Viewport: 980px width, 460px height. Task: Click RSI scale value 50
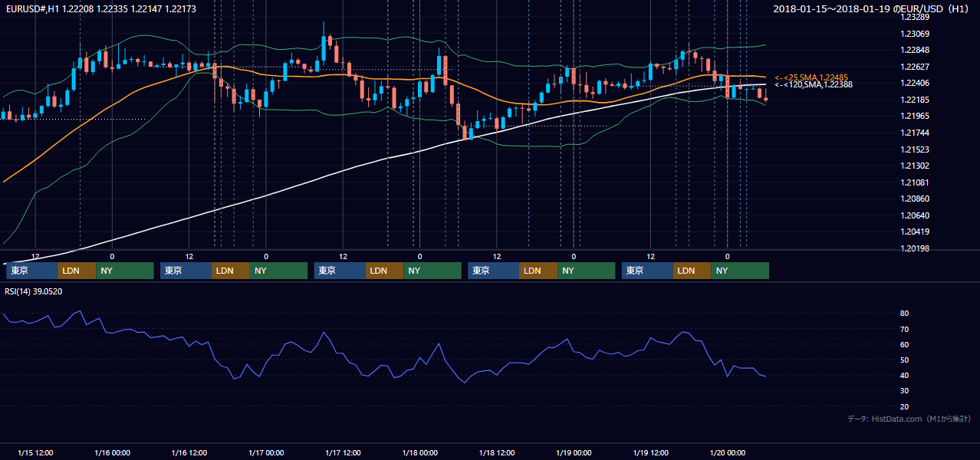905,360
